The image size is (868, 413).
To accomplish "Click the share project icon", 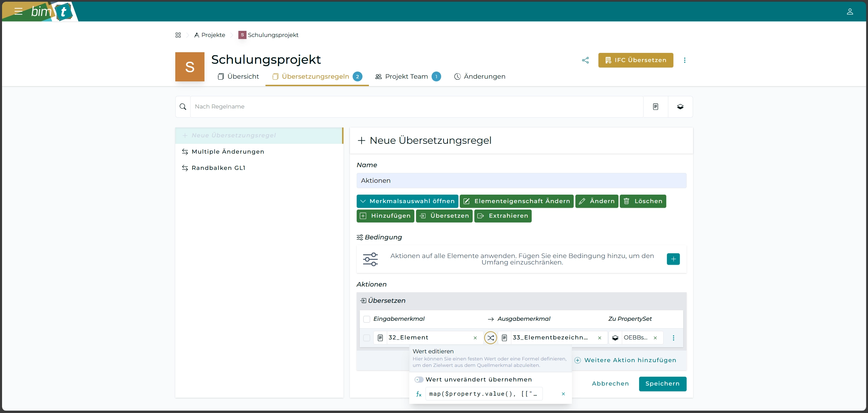I will click(585, 60).
